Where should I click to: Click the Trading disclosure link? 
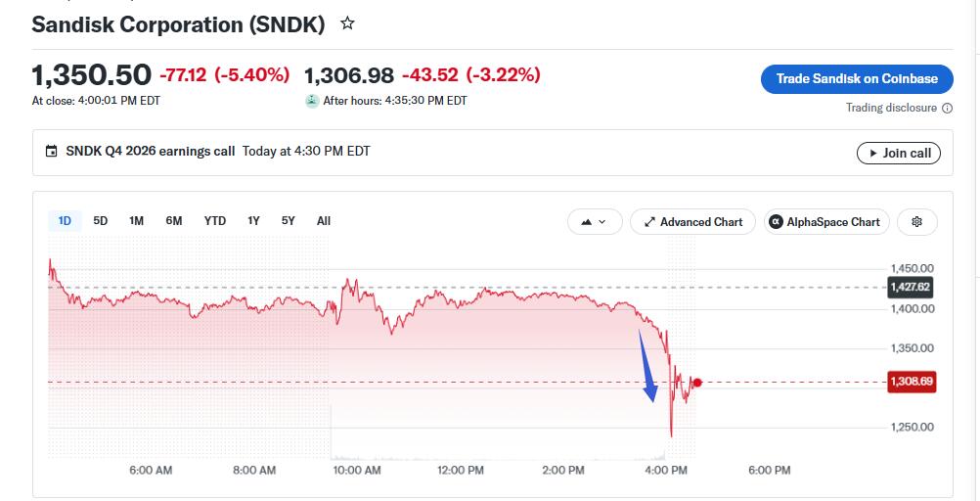(x=891, y=108)
